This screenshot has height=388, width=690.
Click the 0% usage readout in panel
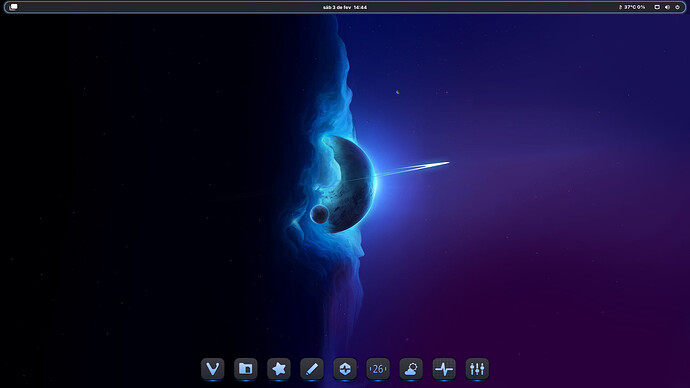641,7
